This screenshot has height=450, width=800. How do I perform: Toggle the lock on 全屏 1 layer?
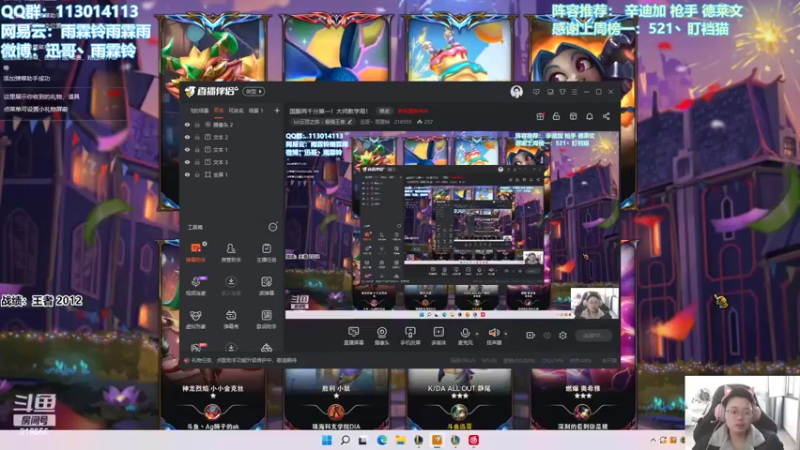pos(197,174)
